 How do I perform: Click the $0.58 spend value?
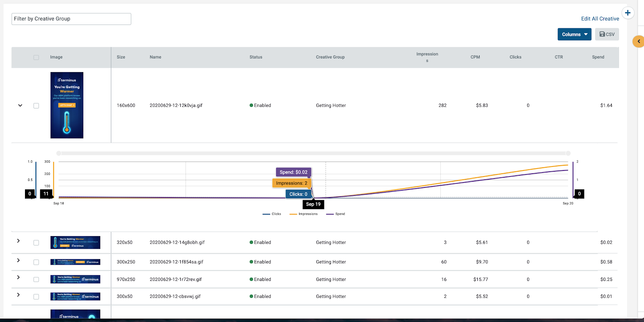pyautogui.click(x=606, y=262)
